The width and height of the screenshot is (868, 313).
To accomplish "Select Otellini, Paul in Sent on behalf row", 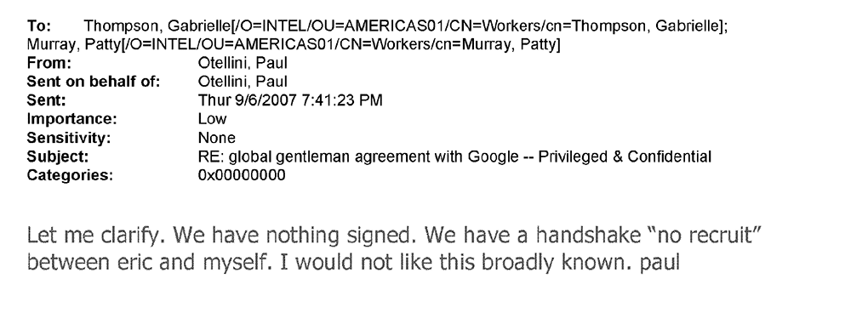I will 243,83.
